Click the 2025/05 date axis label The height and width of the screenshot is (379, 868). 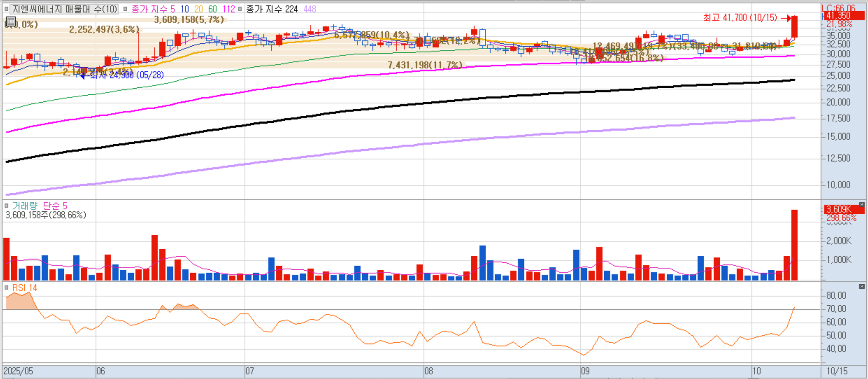[19, 371]
